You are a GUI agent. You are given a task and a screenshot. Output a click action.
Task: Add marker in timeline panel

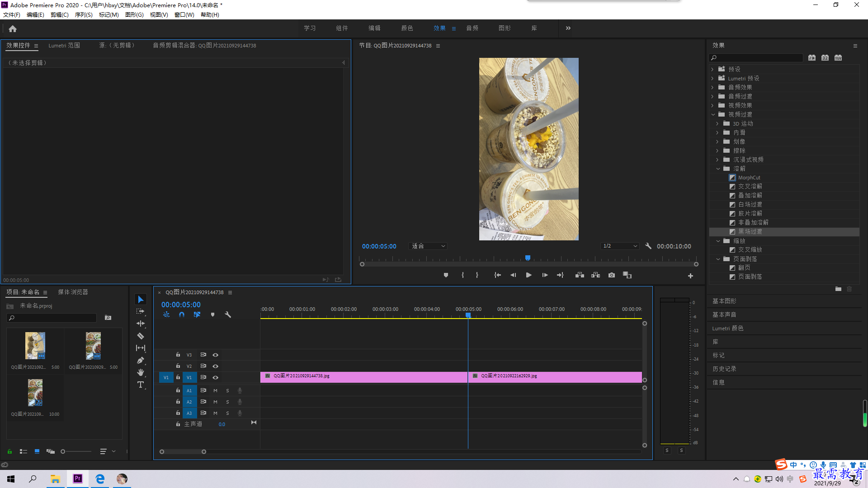click(x=212, y=314)
